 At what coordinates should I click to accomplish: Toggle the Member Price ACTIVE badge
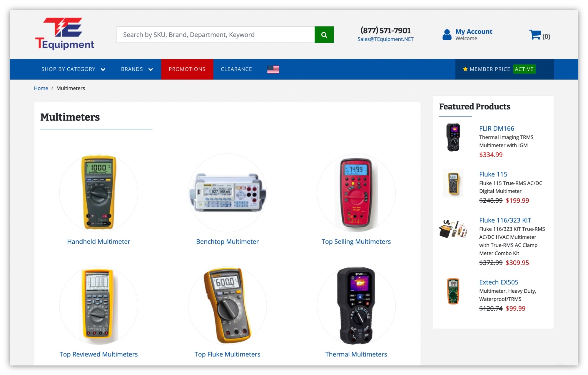[524, 69]
